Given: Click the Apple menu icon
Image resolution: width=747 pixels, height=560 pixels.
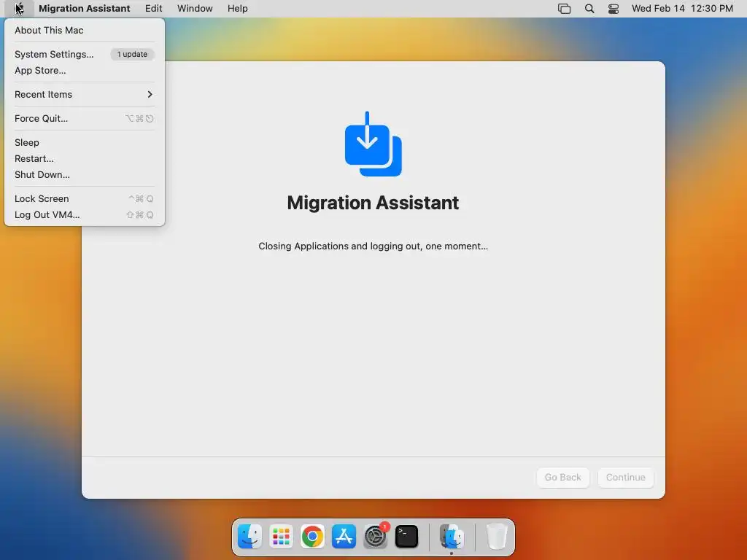Looking at the screenshot, I should coord(18,9).
